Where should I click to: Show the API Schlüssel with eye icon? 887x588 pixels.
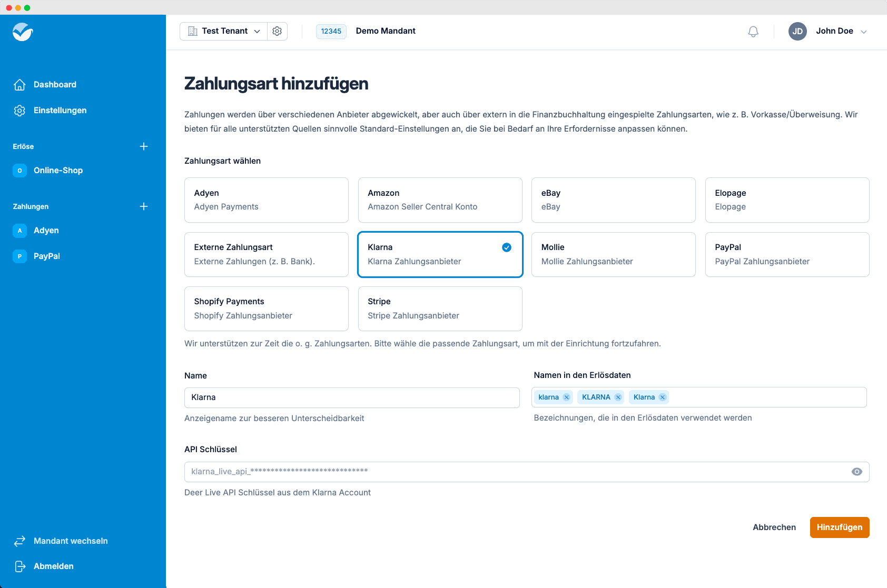[x=857, y=472]
